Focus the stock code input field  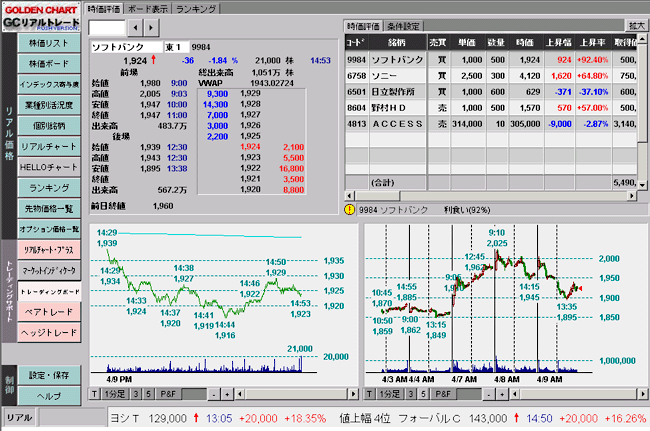107,28
